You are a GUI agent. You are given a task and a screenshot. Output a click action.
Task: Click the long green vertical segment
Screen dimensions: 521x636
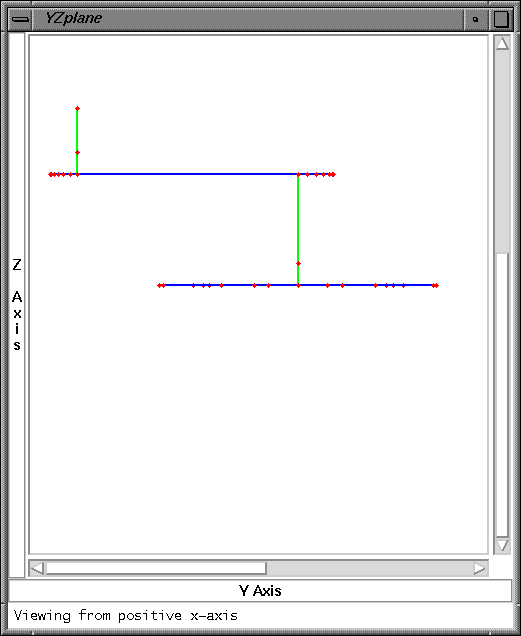[x=298, y=219]
